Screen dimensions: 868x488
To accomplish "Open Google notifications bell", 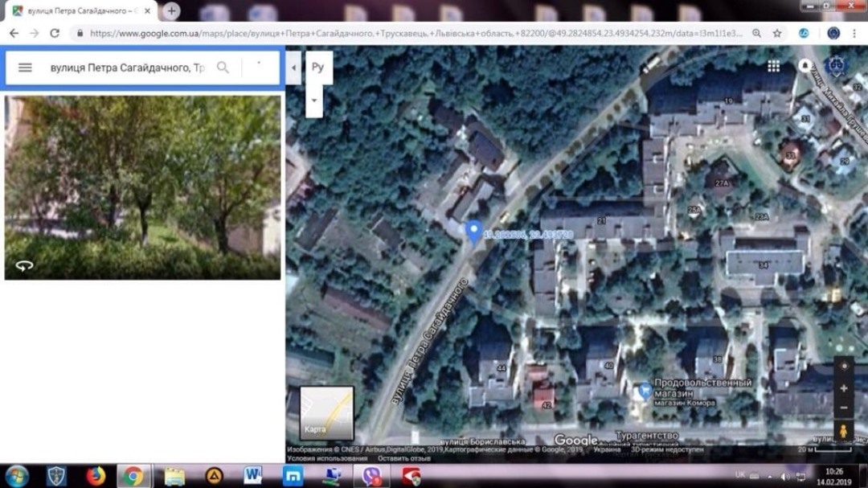I will tap(805, 66).
